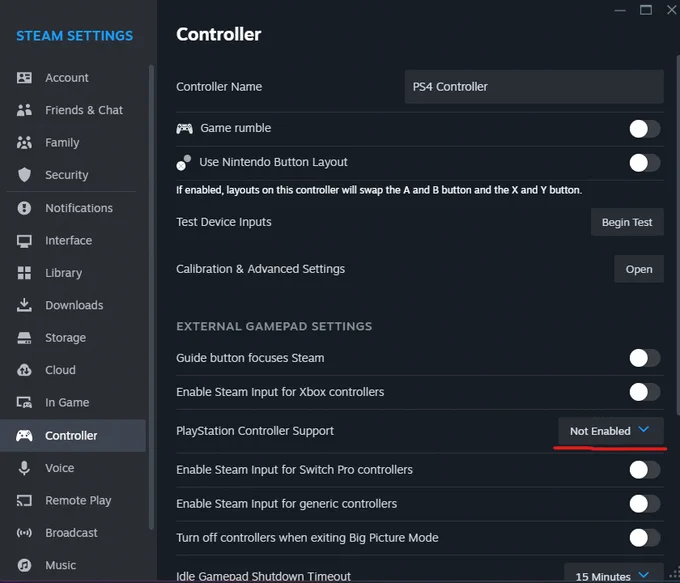Viewport: 680px width, 583px height.
Task: Enable Steam Input for Switch Pro controllers
Action: 645,470
